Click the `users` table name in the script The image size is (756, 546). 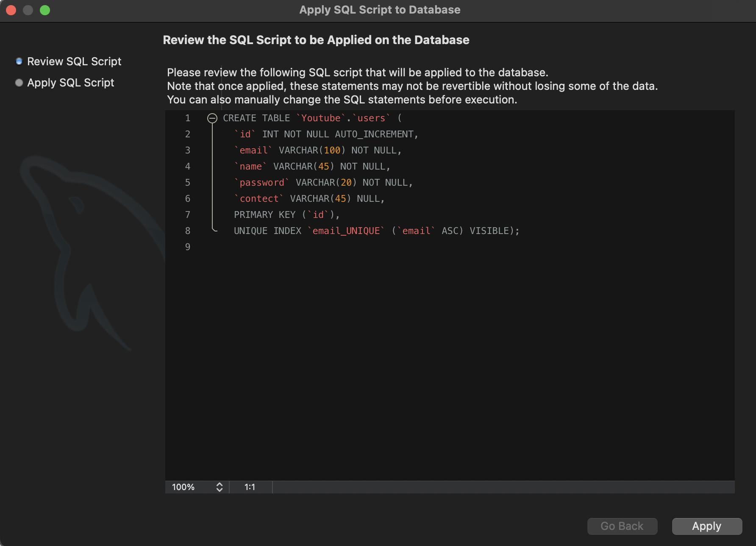pyautogui.click(x=371, y=118)
